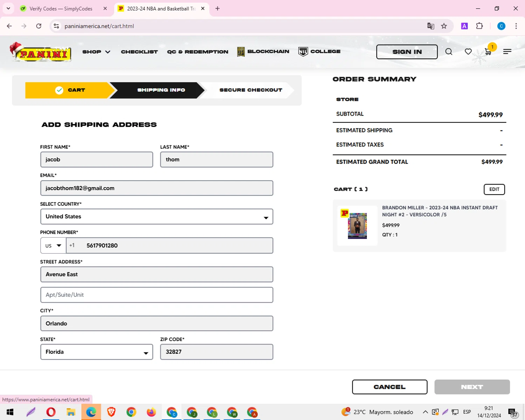Launch Opera from the taskbar

pyautogui.click(x=51, y=412)
